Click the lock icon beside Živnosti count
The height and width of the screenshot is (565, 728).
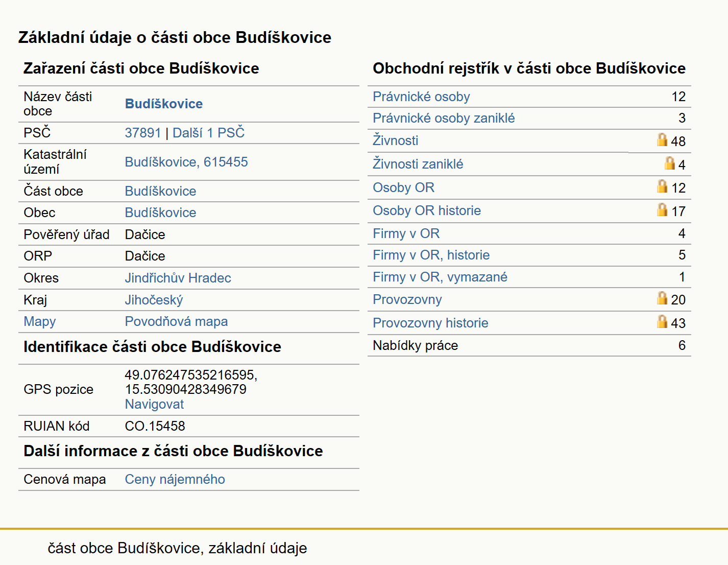point(662,139)
